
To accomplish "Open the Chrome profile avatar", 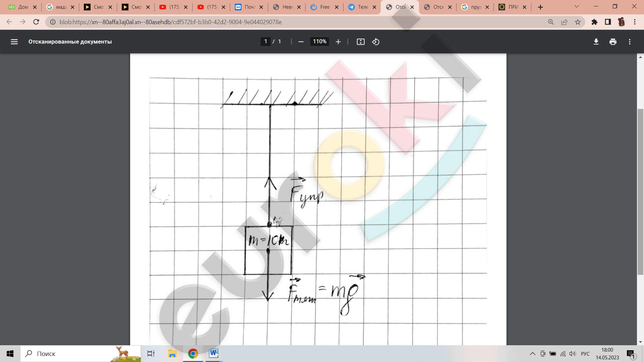I will 621,22.
